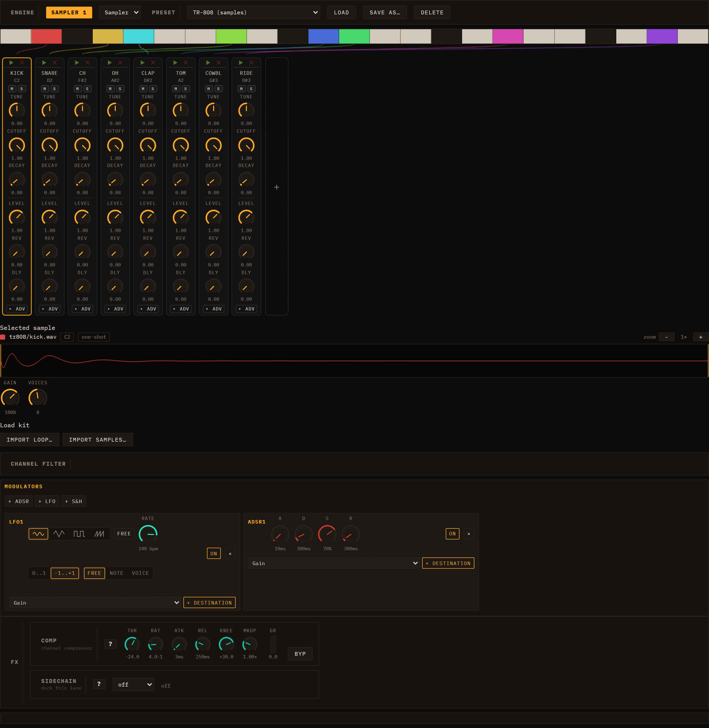709x728 pixels.
Task: Solo the KICK pad
Action: tap(22, 89)
